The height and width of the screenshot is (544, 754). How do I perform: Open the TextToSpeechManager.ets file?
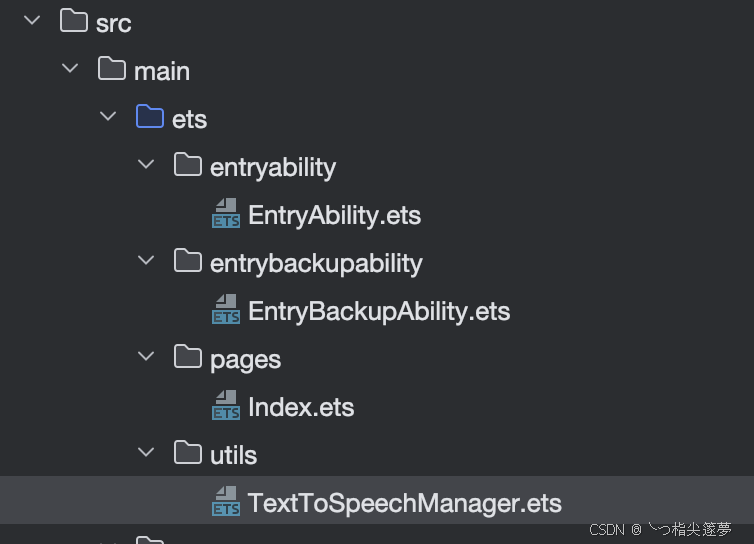(404, 503)
